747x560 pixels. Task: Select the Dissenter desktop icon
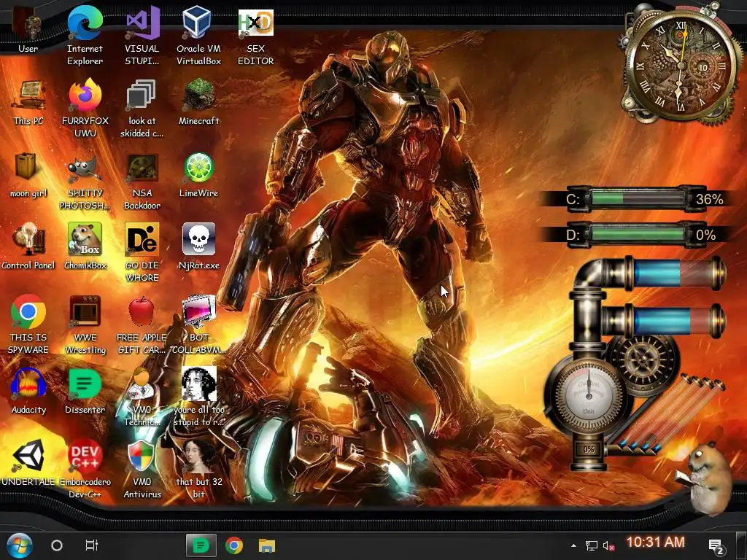[x=85, y=391]
